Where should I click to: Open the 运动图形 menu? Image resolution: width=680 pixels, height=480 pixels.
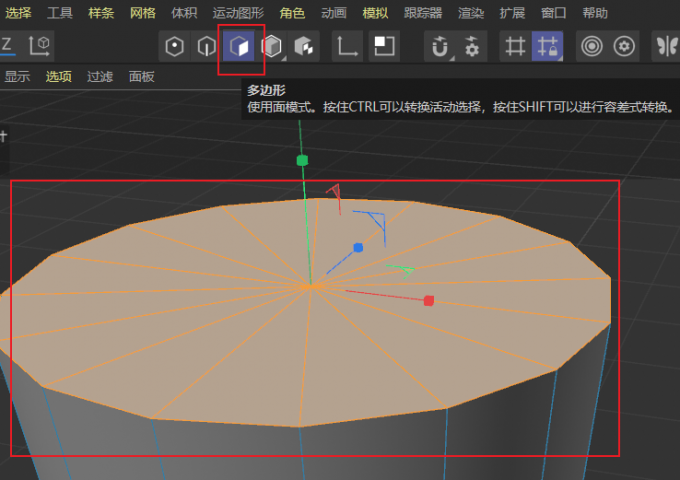coord(238,13)
